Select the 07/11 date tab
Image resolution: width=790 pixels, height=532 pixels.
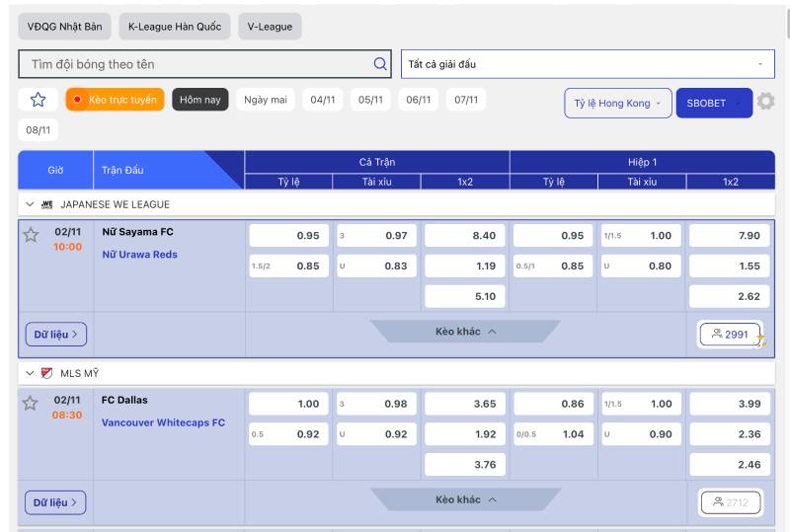(466, 100)
